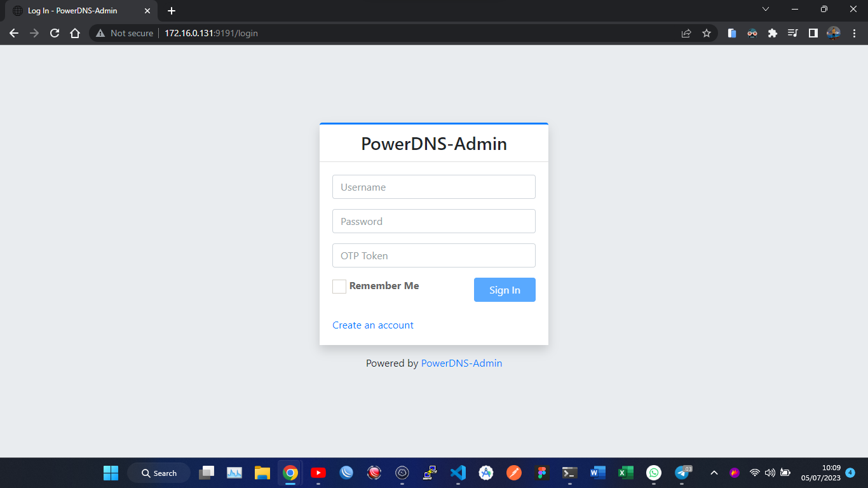
Task: Open the media controls icon in toolbar
Action: (792, 33)
